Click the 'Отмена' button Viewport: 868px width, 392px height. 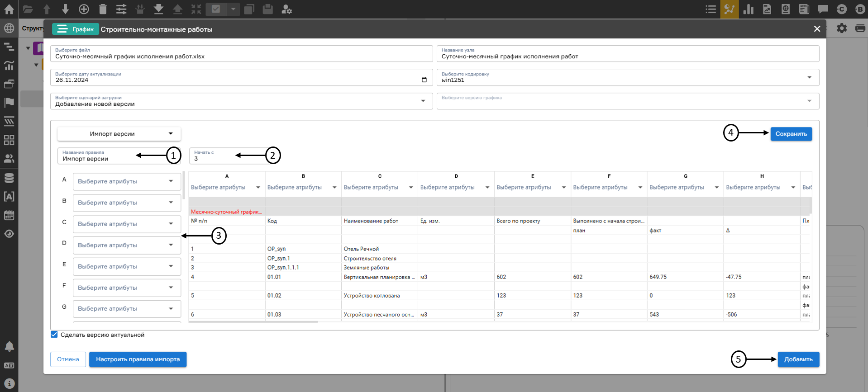pyautogui.click(x=68, y=359)
